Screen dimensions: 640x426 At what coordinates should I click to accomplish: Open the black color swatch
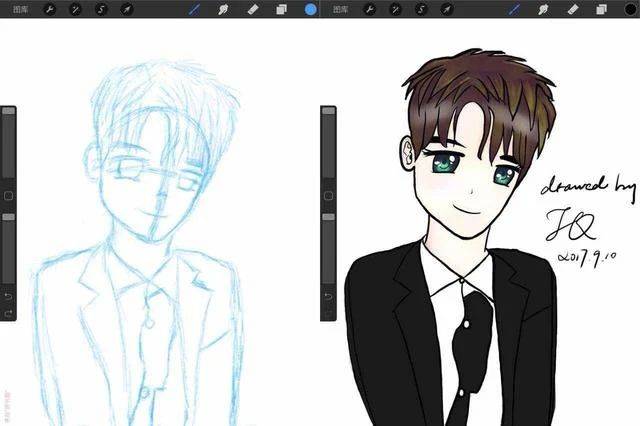[631, 9]
